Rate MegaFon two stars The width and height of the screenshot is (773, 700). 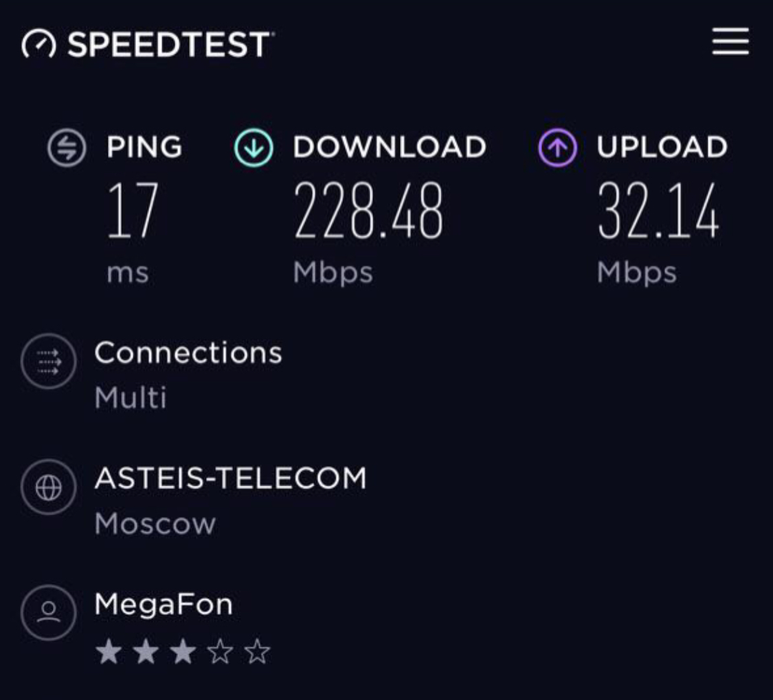146,652
